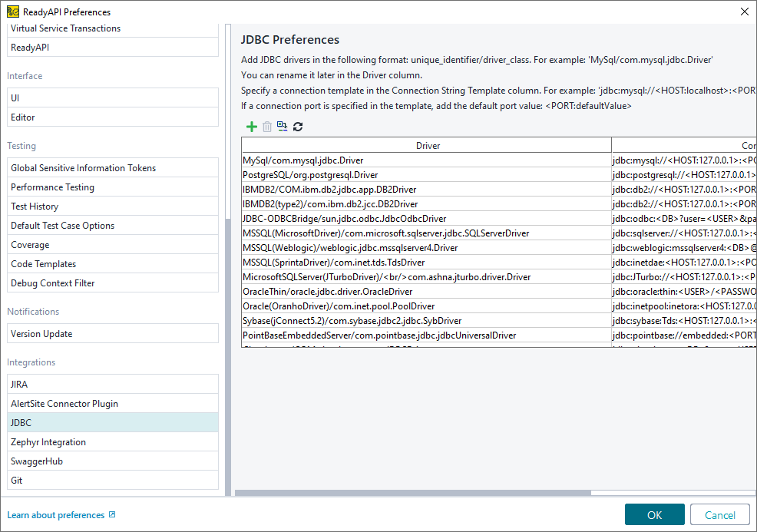Screen dimensions: 757x532
Task: Open Version Update notification settings
Action: pyautogui.click(x=112, y=333)
